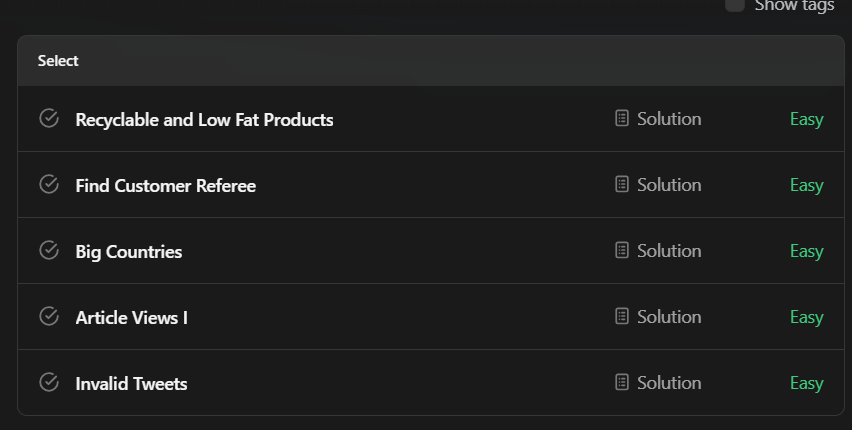This screenshot has width=852, height=430.
Task: Click the Select section header
Action: 58,60
